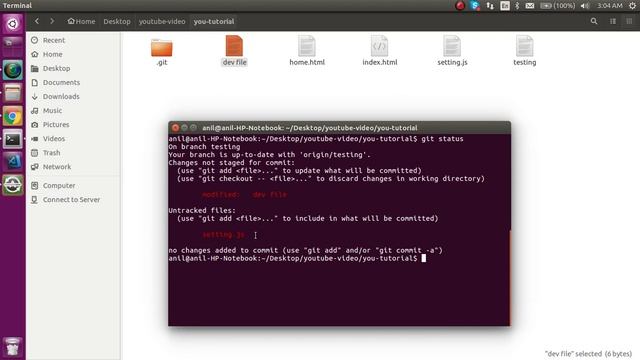This screenshot has height=360, width=640.
Task: Select the home.html file icon
Action: [x=307, y=46]
